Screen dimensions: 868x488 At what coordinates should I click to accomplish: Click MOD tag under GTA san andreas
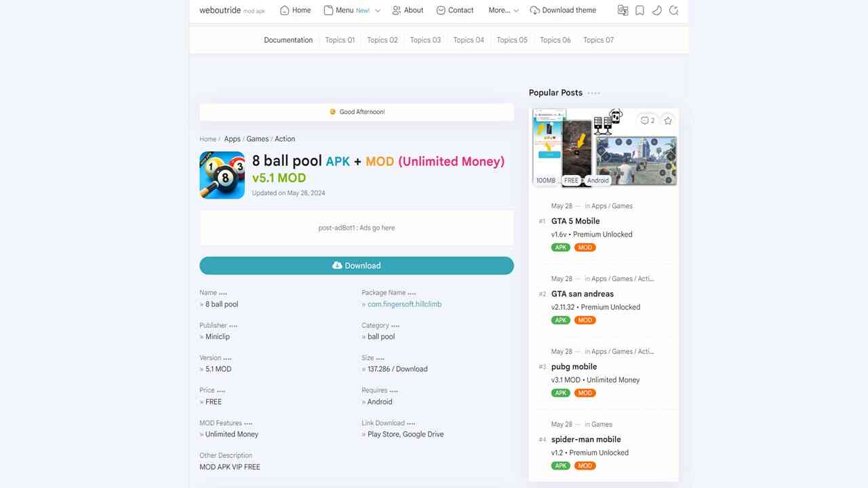point(585,320)
